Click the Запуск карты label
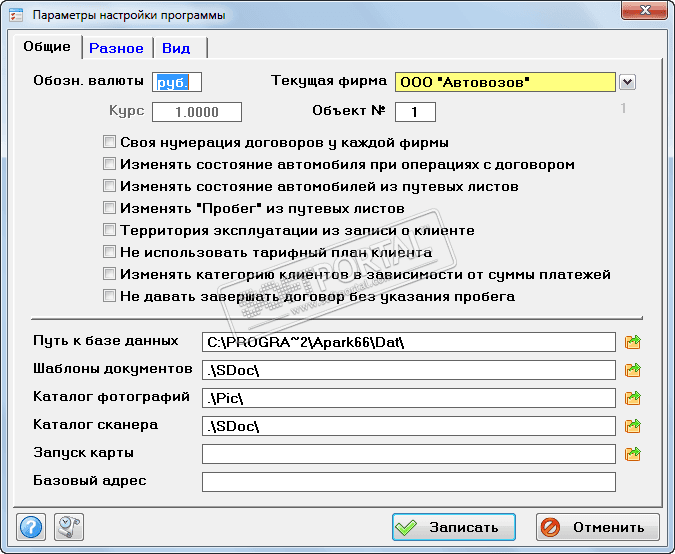This screenshot has height=554, width=675. [x=84, y=453]
